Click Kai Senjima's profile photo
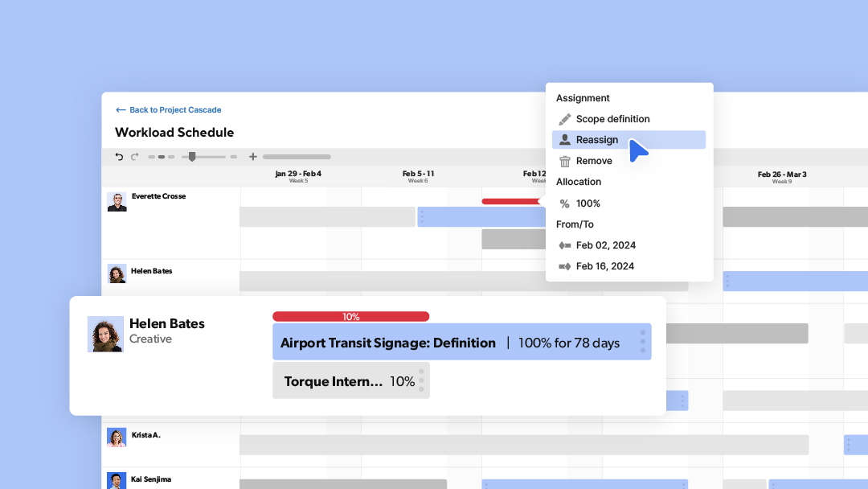The width and height of the screenshot is (868, 489). click(117, 480)
